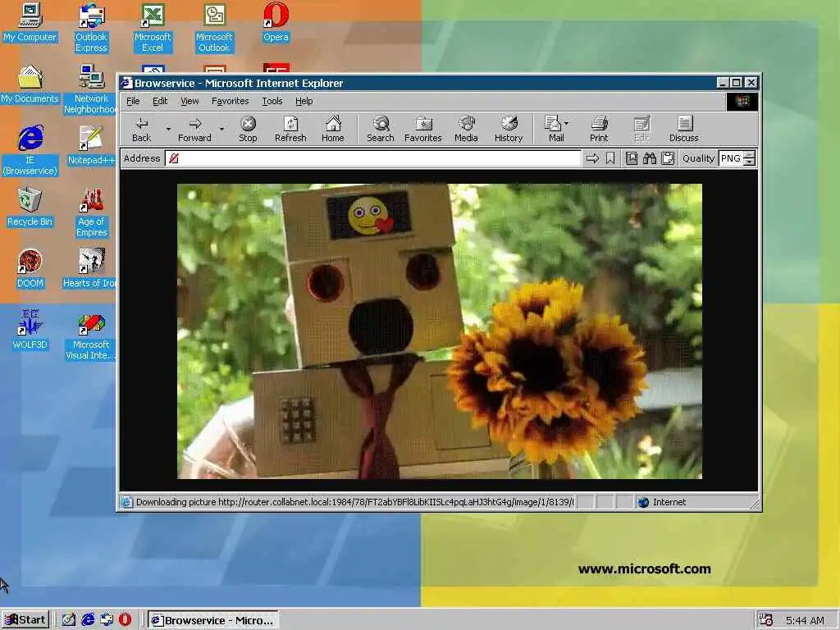Click the Downloading picture status bar text

[x=354, y=502]
